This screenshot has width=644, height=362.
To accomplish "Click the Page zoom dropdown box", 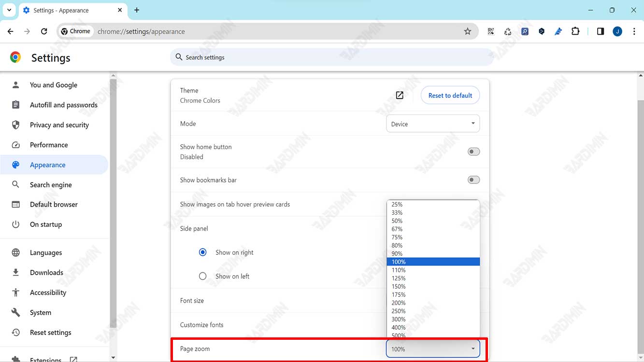I will pos(432,349).
